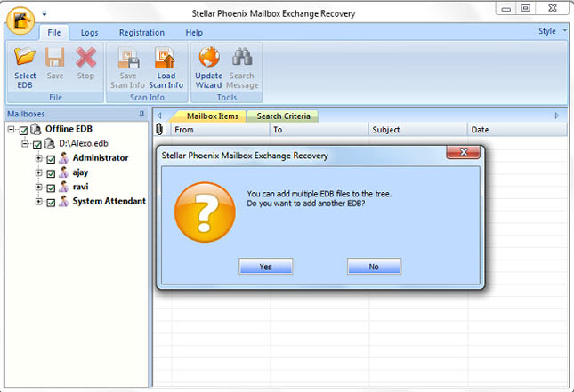This screenshot has width=574, height=392.
Task: Sort by the Subject column header
Action: click(418, 130)
